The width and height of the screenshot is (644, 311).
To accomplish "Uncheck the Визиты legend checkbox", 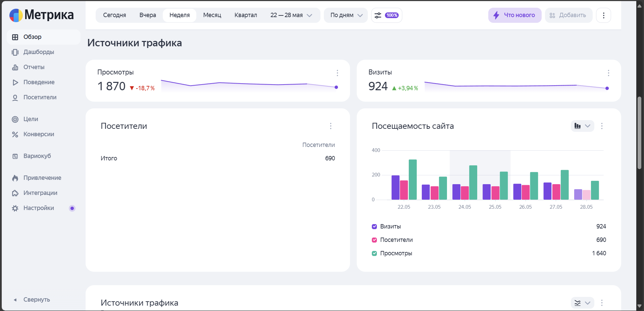I will [x=375, y=226].
